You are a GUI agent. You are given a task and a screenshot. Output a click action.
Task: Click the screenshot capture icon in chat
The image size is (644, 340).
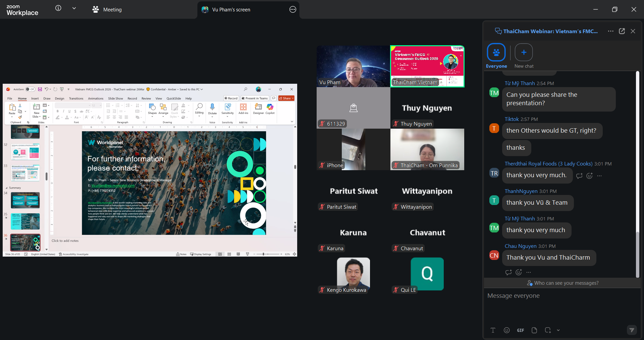point(548,330)
